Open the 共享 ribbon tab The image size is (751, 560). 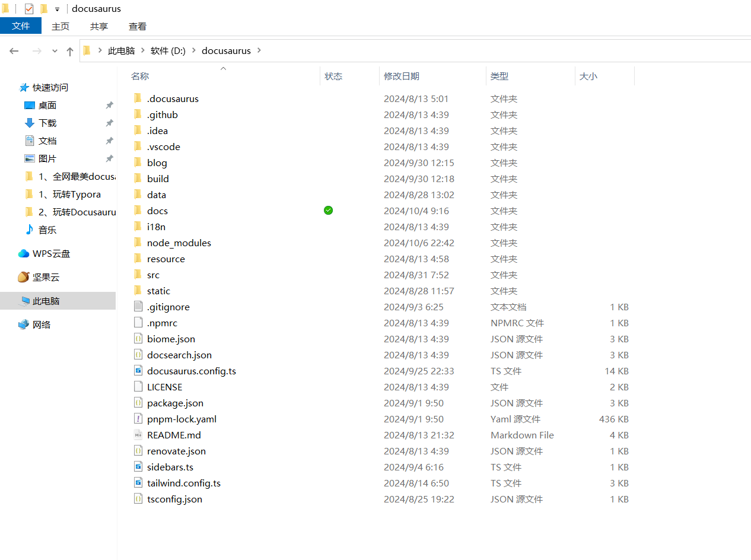[x=99, y=26]
